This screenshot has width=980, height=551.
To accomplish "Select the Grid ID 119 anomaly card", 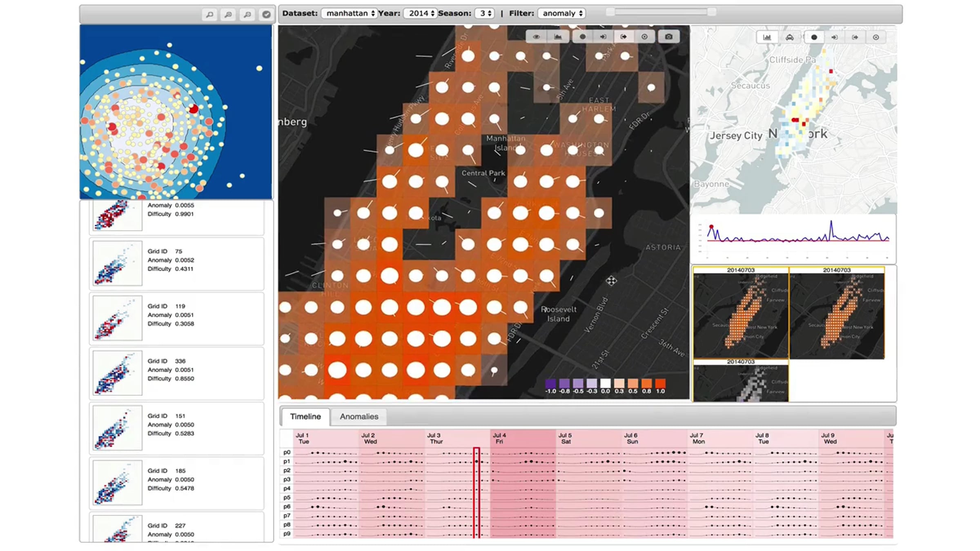I will (176, 318).
